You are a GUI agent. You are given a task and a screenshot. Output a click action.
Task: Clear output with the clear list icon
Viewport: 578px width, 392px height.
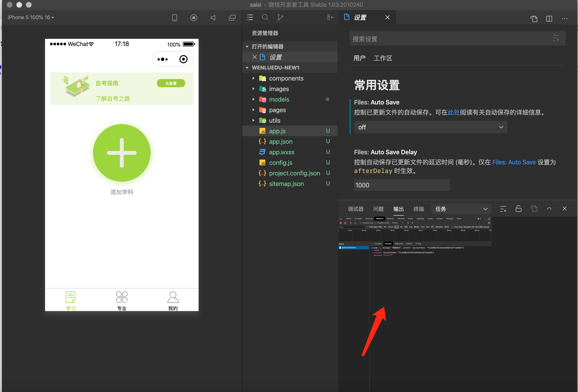point(503,209)
